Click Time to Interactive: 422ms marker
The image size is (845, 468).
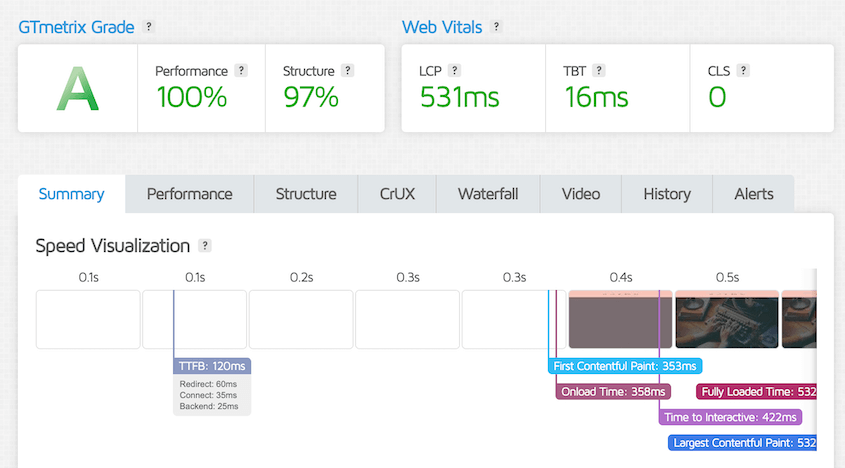tap(730, 417)
